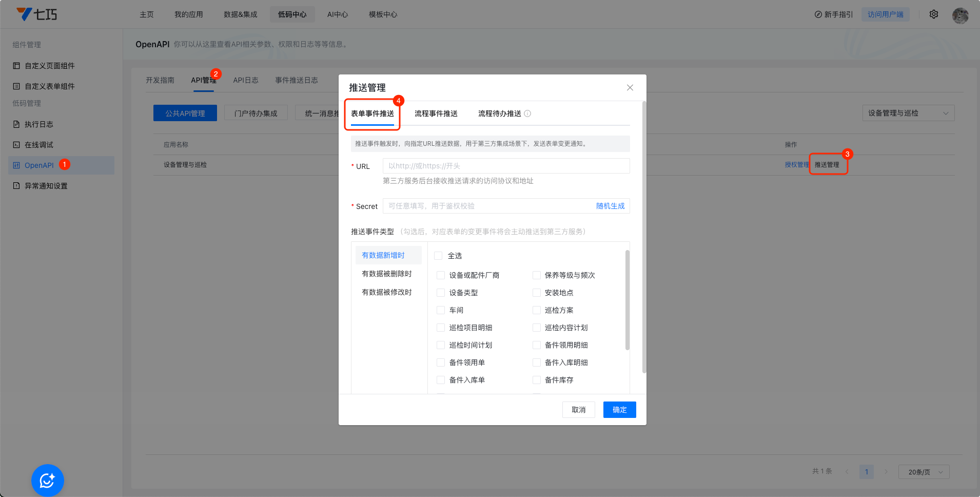Check the 全选 checkbox
Image resolution: width=980 pixels, height=497 pixels.
tap(438, 256)
